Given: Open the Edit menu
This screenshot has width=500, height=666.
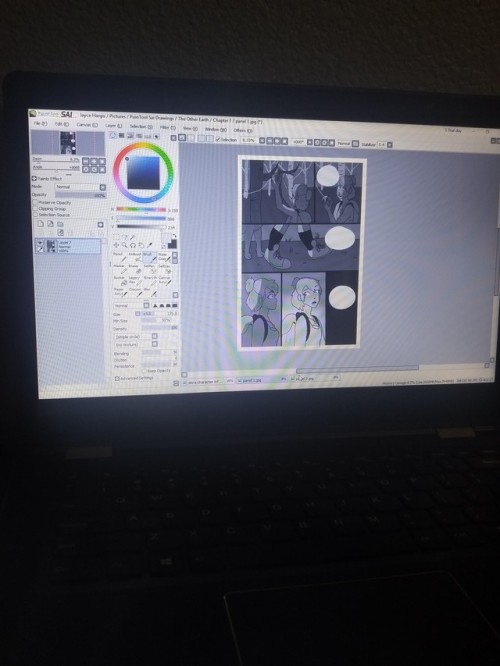Looking at the screenshot, I should click(x=61, y=124).
